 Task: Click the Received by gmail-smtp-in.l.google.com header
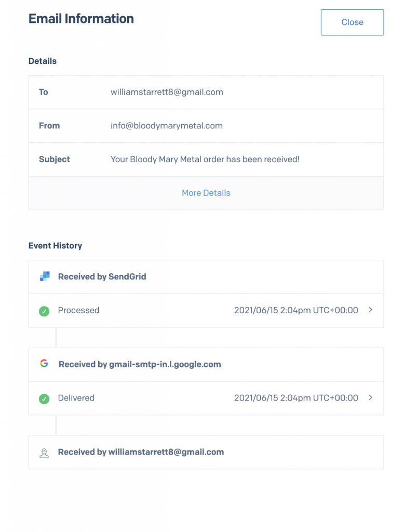point(140,364)
